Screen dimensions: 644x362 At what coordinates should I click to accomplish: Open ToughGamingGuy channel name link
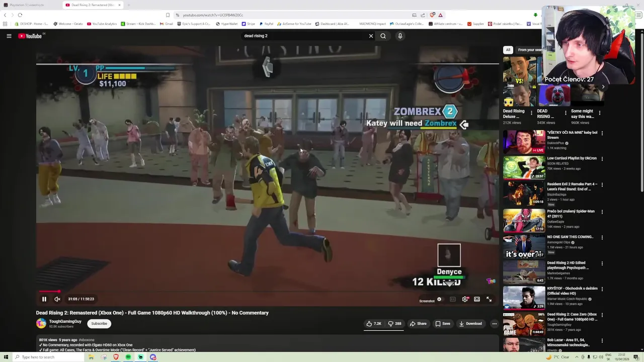65,321
